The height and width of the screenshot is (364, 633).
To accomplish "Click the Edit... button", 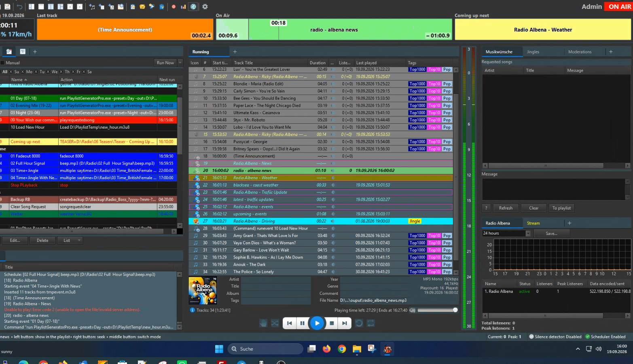I will [x=15, y=240].
